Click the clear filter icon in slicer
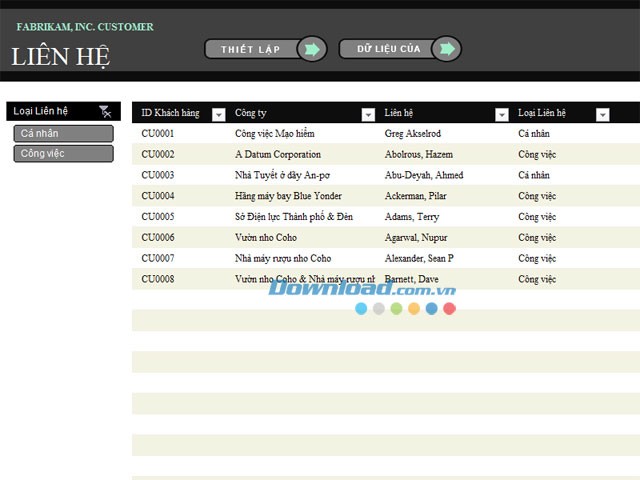640x480 pixels. coord(105,112)
